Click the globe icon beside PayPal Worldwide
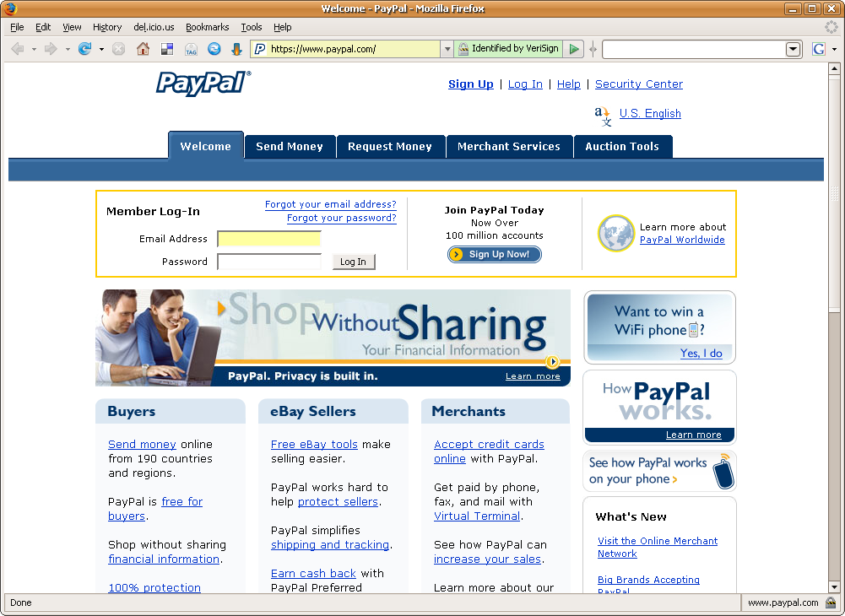845x616 pixels. pyautogui.click(x=616, y=234)
